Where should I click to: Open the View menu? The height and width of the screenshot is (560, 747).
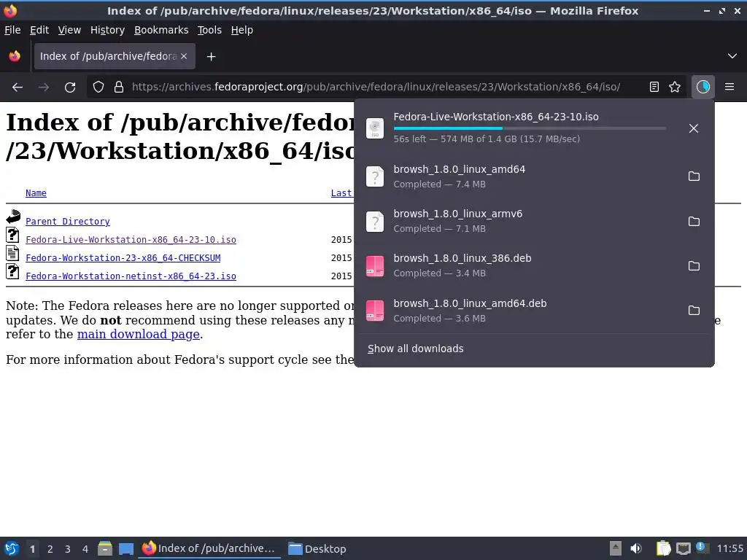click(69, 30)
